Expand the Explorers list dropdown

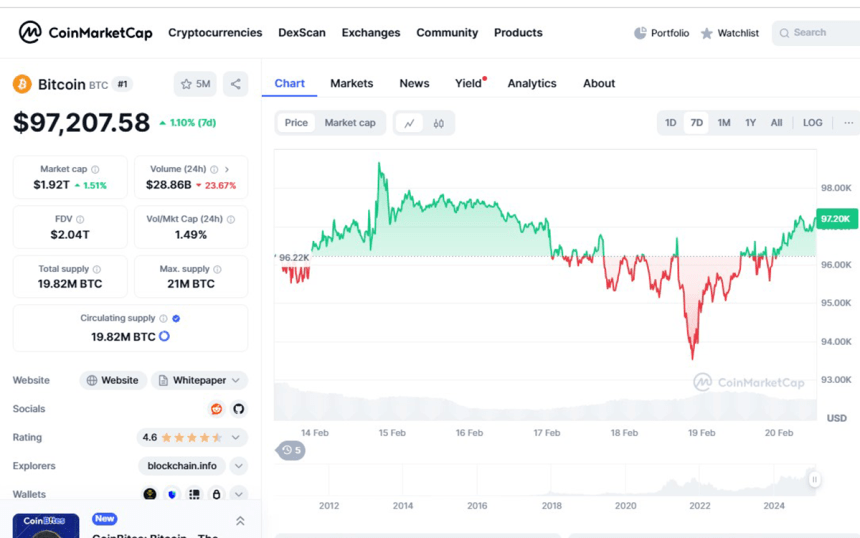239,466
